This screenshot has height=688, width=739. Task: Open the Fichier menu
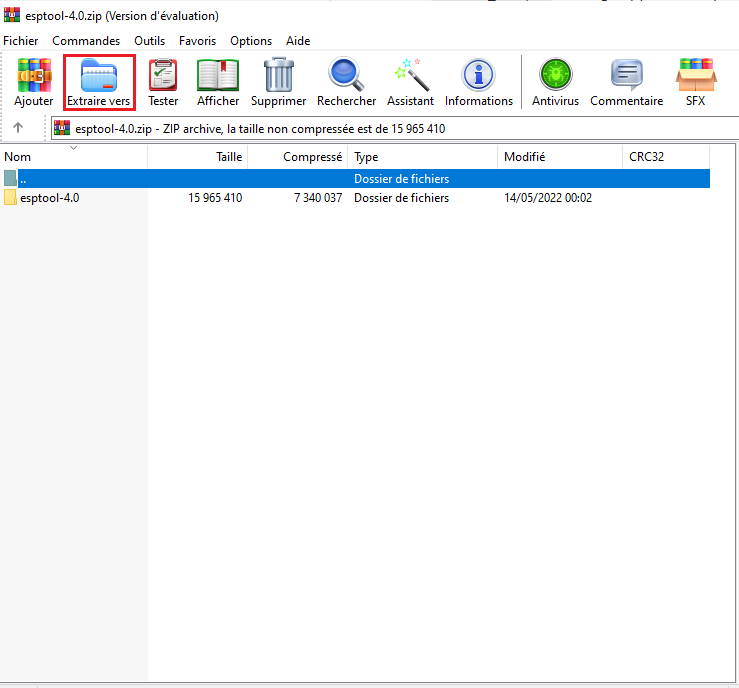click(20, 41)
